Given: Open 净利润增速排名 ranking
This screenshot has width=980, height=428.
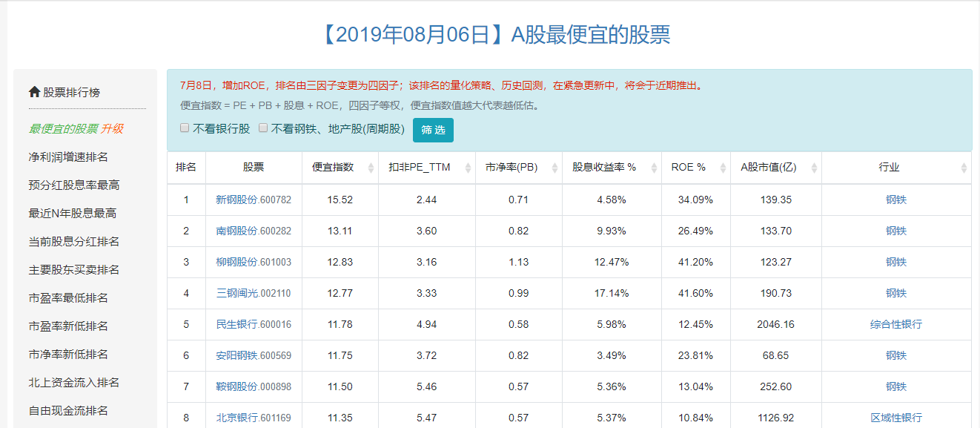Looking at the screenshot, I should tap(68, 157).
